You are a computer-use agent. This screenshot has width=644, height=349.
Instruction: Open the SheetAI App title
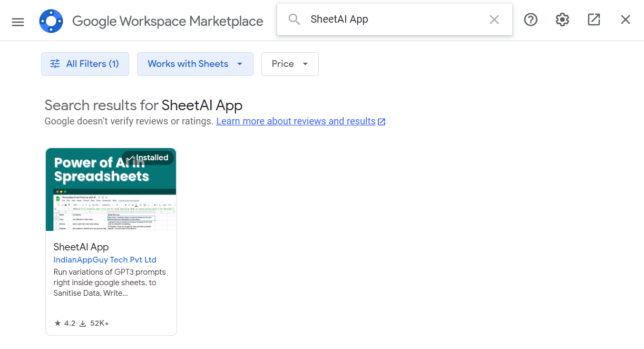(x=81, y=247)
